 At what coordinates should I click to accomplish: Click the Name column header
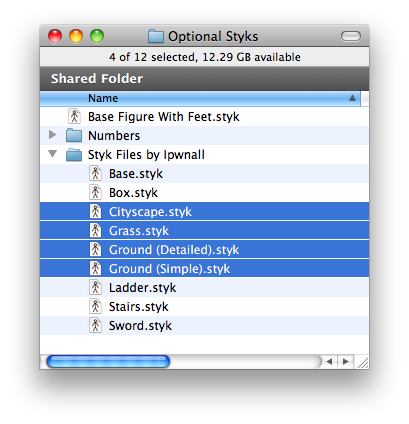200,99
